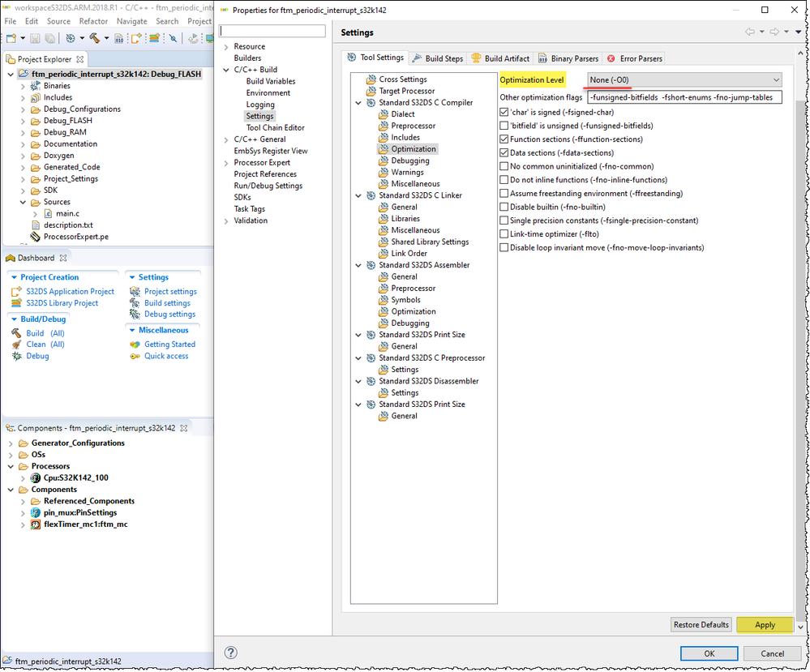Open the Refactor menu
The image size is (810, 672).
tap(93, 21)
